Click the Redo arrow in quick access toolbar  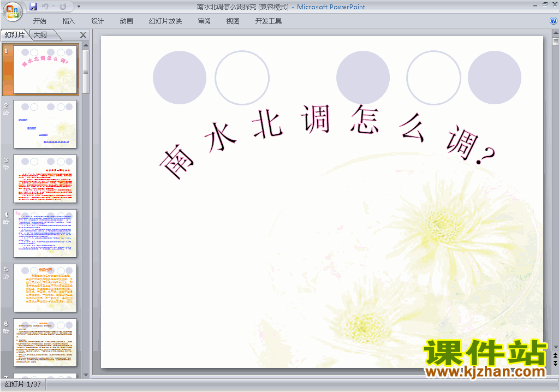pyautogui.click(x=63, y=7)
